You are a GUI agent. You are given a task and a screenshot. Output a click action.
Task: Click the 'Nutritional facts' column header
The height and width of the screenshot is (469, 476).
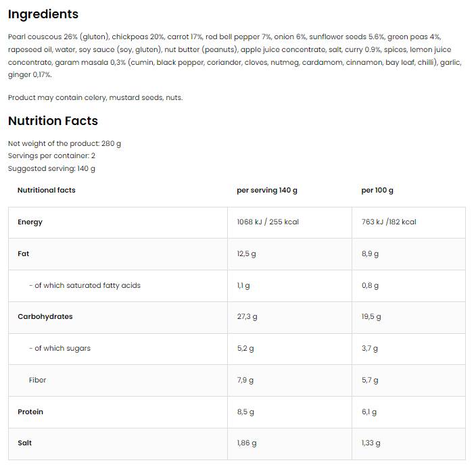point(46,191)
